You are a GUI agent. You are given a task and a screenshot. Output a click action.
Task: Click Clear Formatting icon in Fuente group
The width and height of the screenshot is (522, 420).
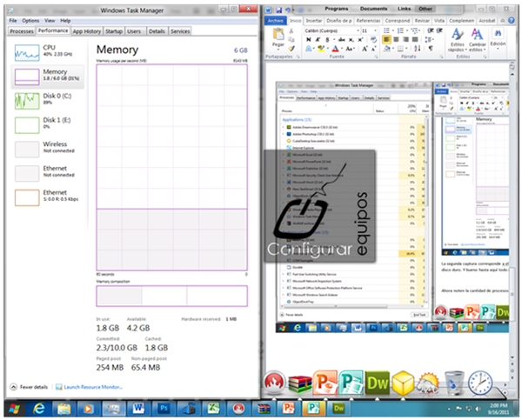pos(373,40)
